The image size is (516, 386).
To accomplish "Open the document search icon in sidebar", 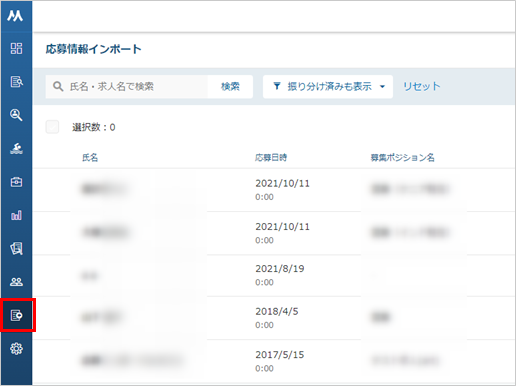I will click(x=16, y=82).
